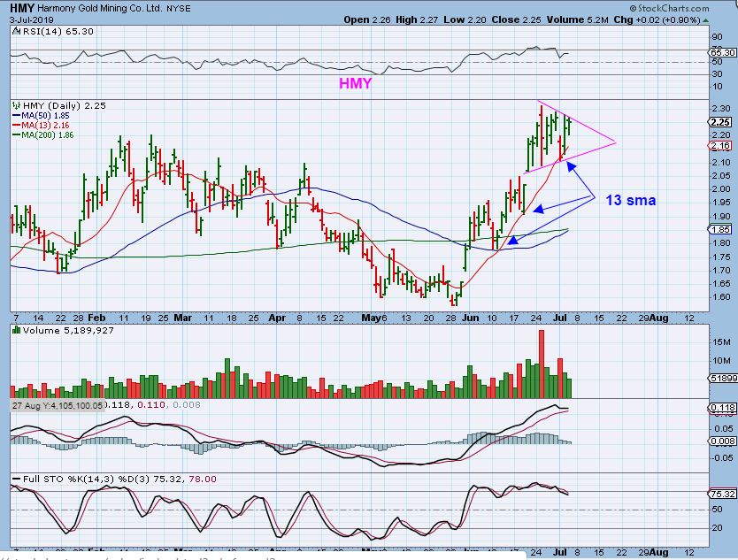Click the Full STO legend line marker
Image resolution: width=738 pixels, height=560 pixels.
17,479
